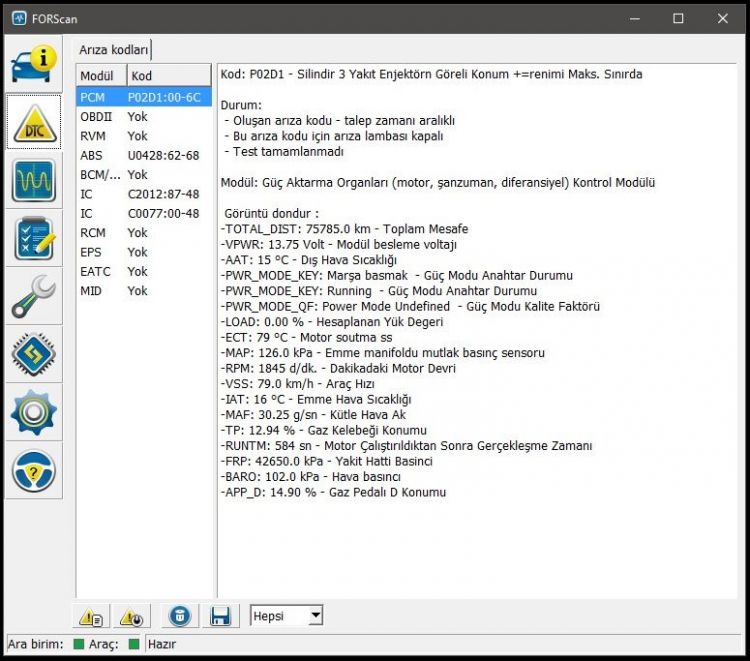Viewport: 750px width, 661px height.
Task: Select the DTC fault codes section
Action: click(x=33, y=122)
